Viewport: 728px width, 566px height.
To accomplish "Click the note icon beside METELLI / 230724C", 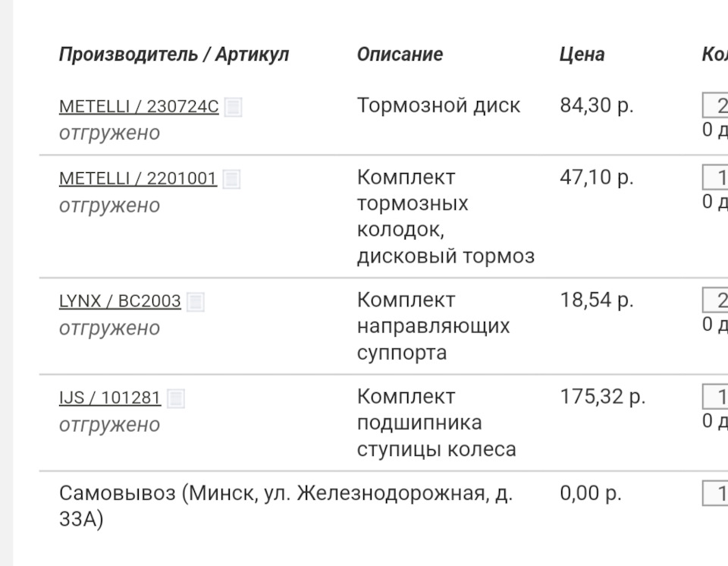I will (234, 107).
